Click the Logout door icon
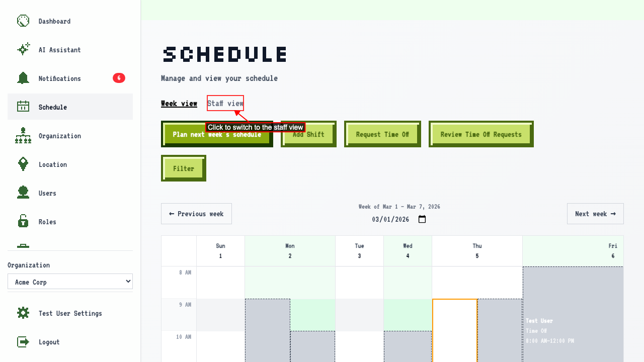 [x=23, y=342]
